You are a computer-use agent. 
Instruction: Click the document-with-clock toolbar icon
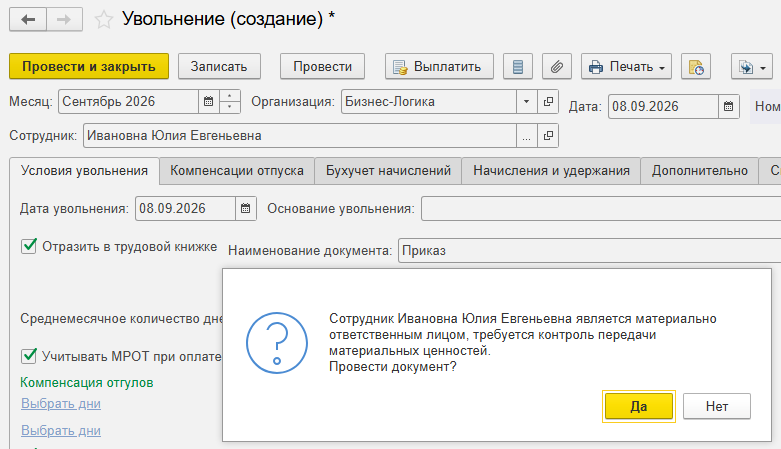pos(695,66)
